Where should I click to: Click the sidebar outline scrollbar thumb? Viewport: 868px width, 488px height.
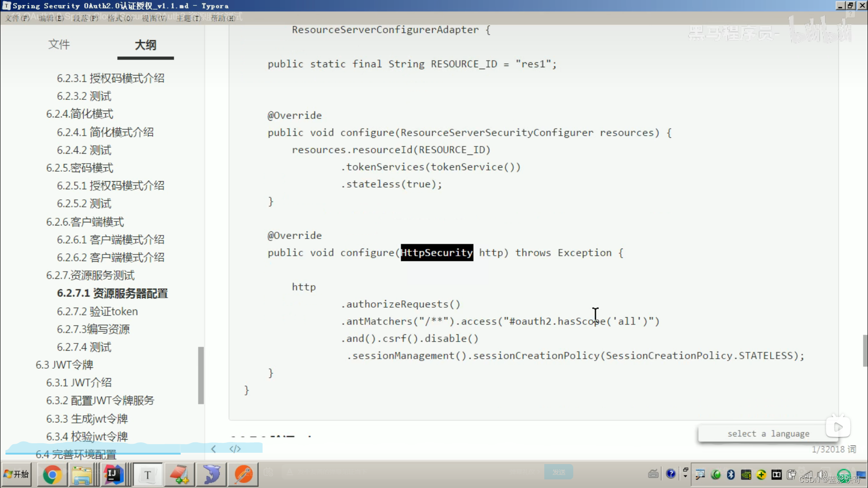click(201, 375)
